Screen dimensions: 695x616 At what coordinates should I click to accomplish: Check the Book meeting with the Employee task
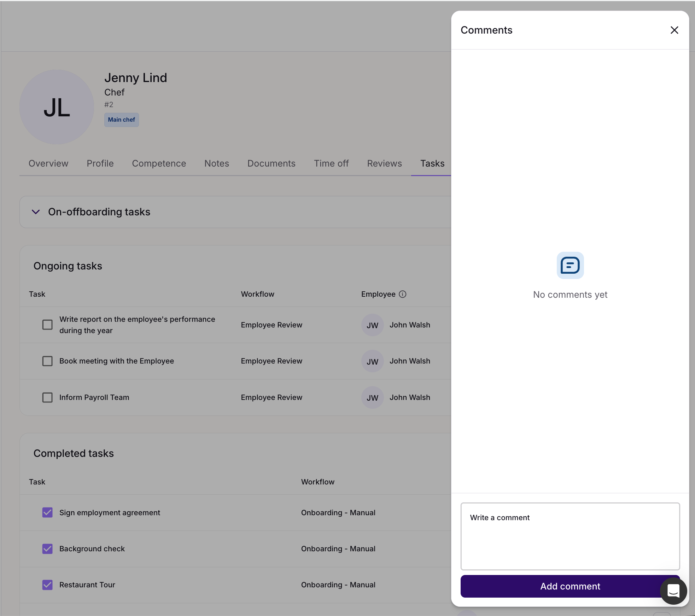coord(47,361)
